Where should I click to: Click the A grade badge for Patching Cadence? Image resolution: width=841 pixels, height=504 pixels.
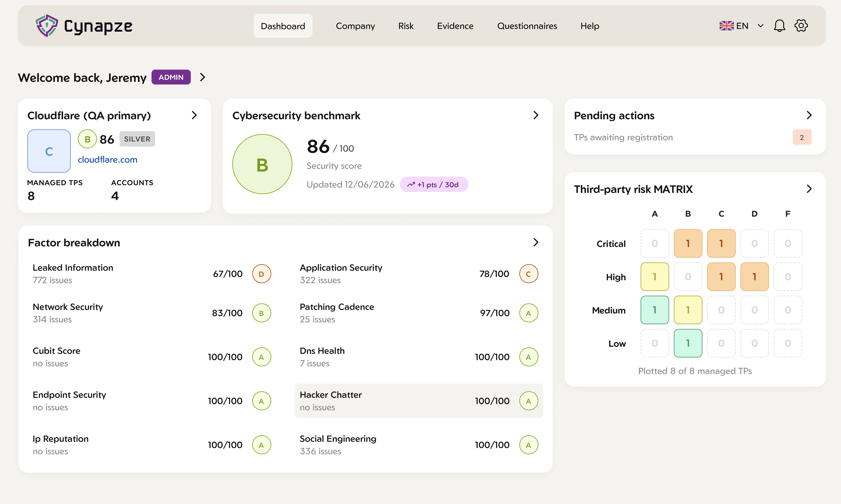tap(529, 313)
